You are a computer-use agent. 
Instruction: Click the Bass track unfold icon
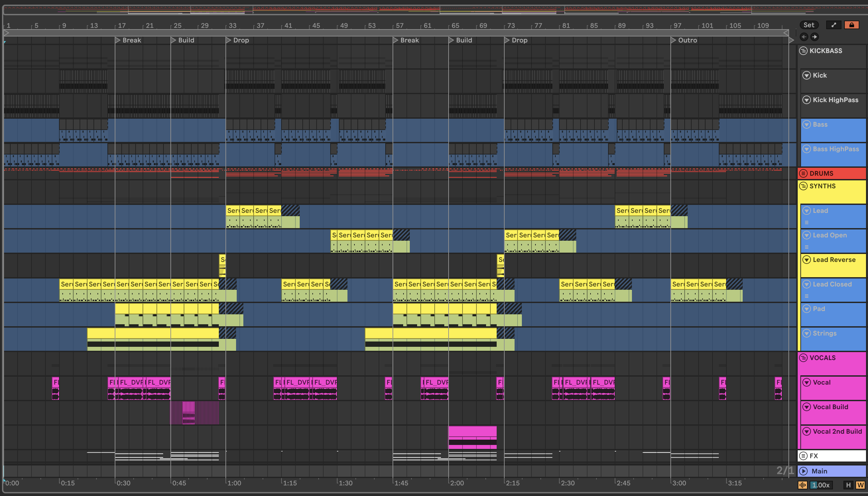coord(806,124)
